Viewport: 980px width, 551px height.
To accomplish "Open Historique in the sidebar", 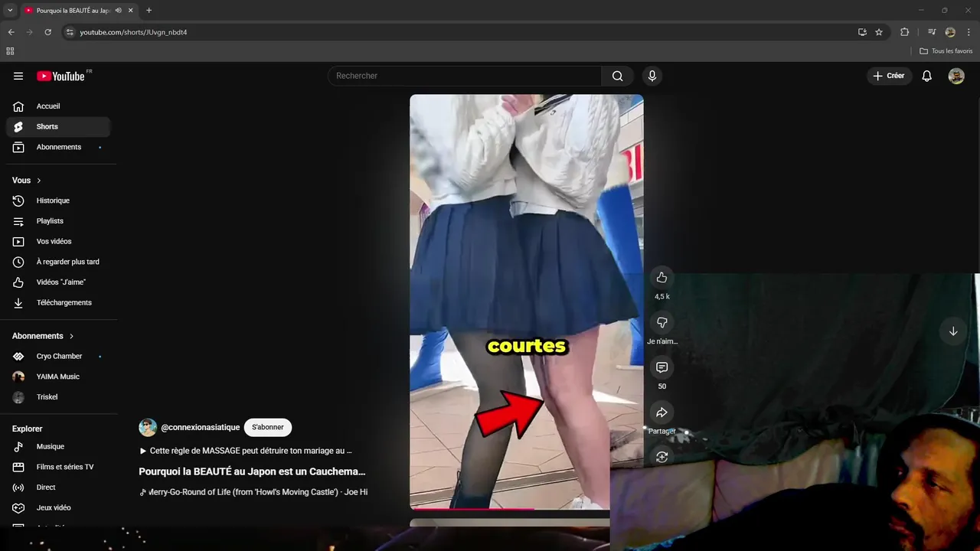I will coord(58,201).
